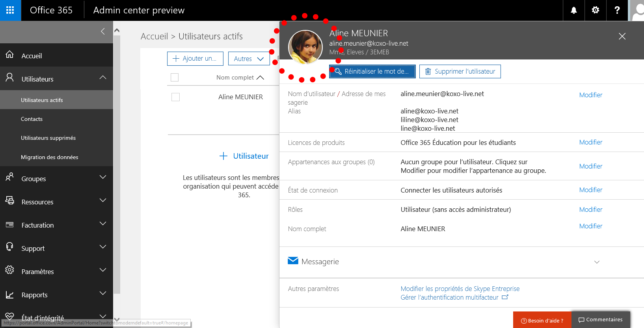
Task: Click Aline MEUNIER's profile photo
Action: (305, 47)
